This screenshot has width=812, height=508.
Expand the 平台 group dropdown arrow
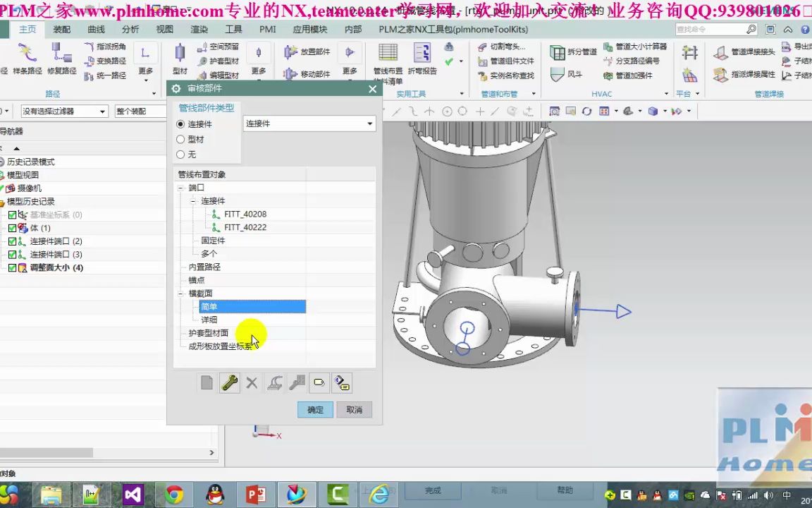[698, 94]
